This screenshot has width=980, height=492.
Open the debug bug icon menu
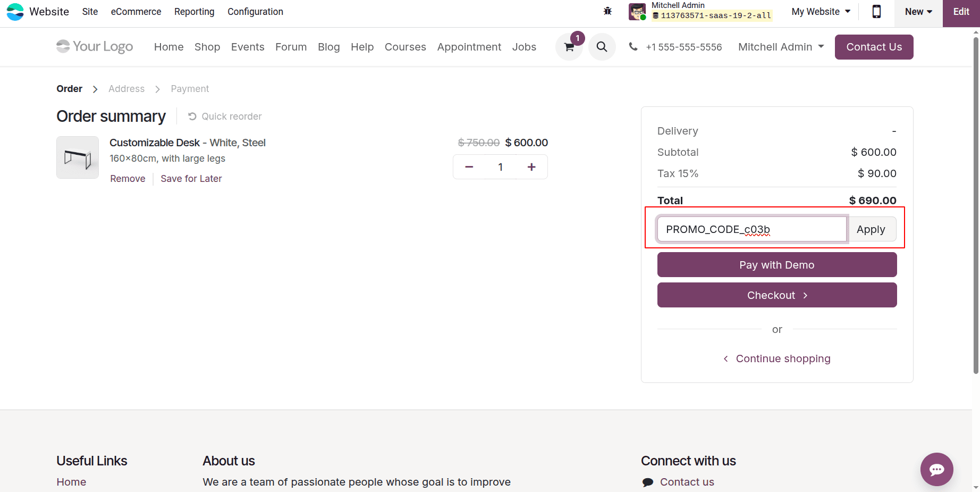607,11
